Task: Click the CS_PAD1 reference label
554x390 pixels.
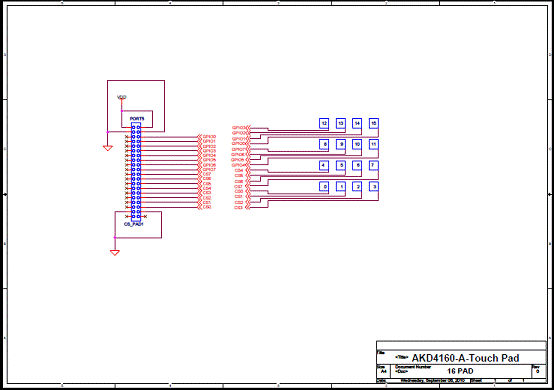Action: coord(134,224)
